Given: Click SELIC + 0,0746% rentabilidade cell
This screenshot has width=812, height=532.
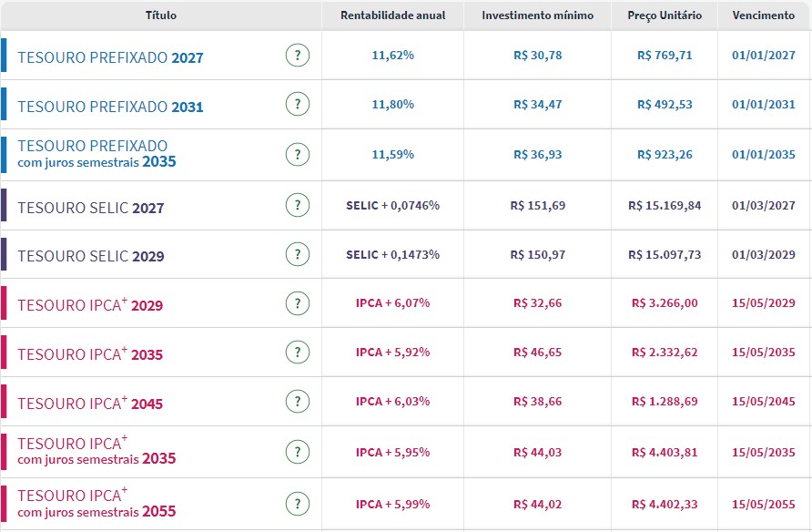Looking at the screenshot, I should click(392, 206).
